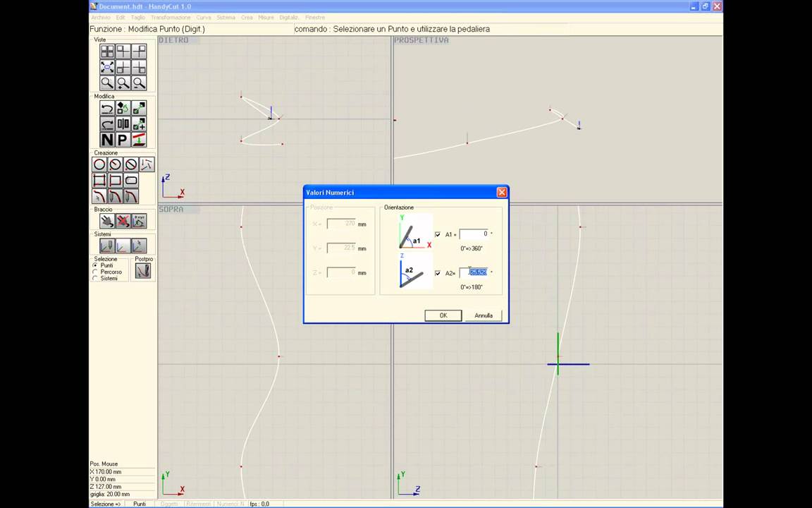Click the bold N button in Modifica
This screenshot has width=812, height=508.
click(107, 140)
